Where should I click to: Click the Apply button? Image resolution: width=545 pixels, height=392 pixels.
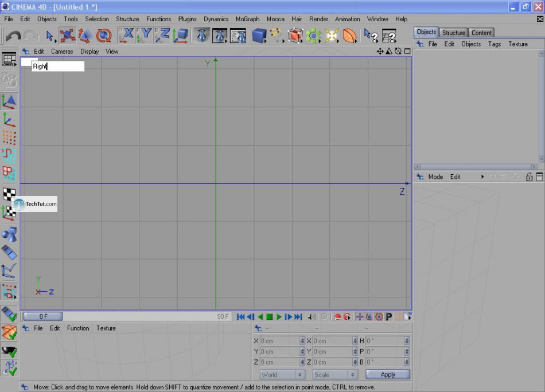[x=388, y=374]
